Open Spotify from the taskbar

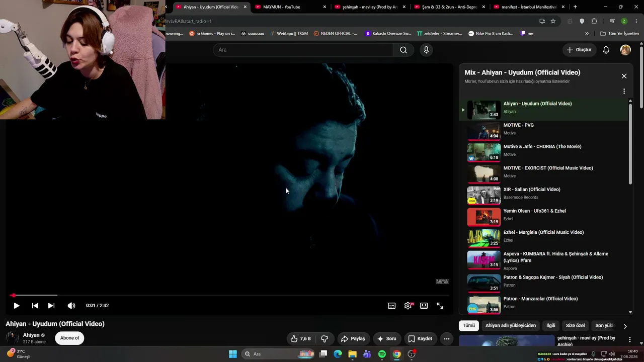pyautogui.click(x=382, y=354)
